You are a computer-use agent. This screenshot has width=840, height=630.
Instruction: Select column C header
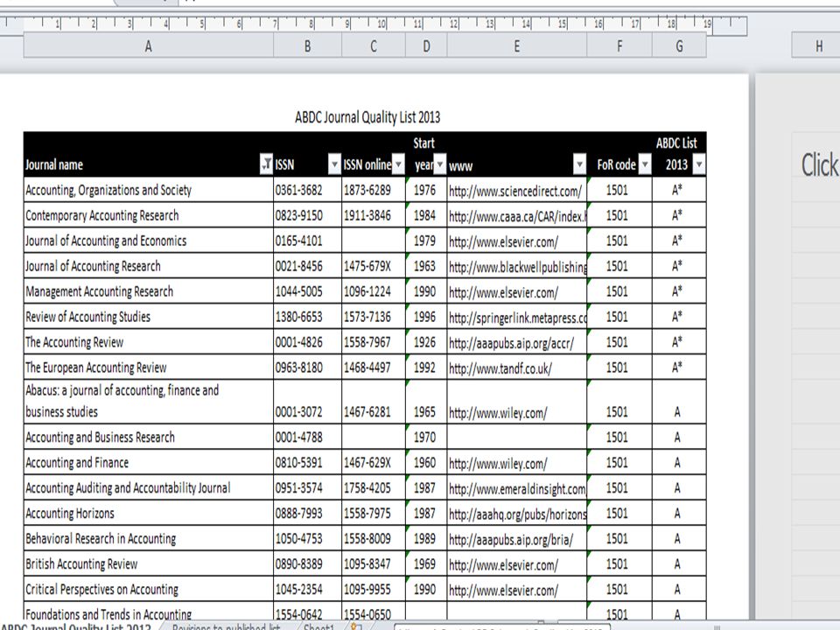click(374, 46)
